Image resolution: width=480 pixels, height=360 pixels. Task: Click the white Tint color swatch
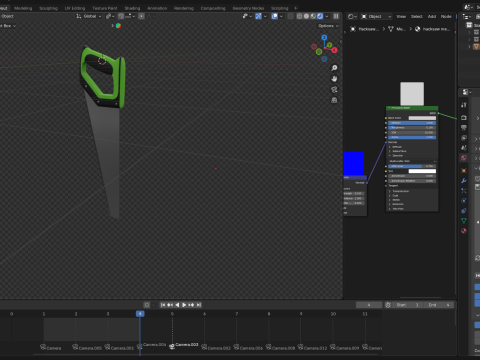[422, 171]
